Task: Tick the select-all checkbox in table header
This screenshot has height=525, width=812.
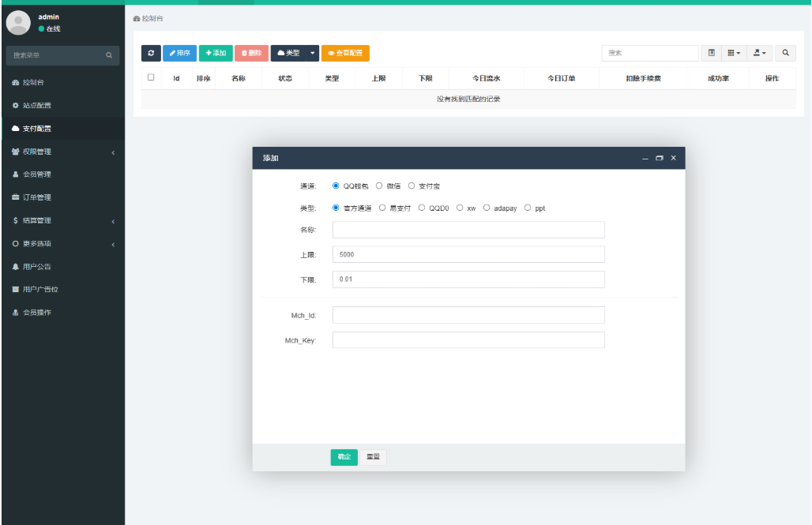Action: 151,77
